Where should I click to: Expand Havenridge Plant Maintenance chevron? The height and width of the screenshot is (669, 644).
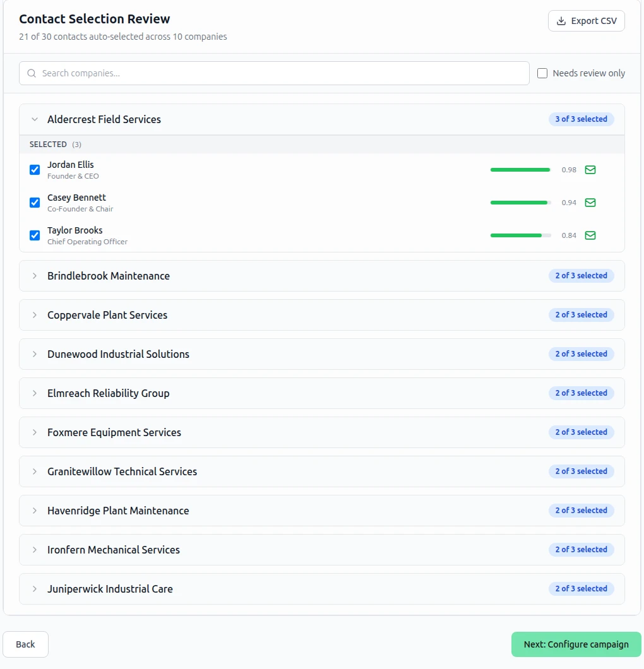35,511
